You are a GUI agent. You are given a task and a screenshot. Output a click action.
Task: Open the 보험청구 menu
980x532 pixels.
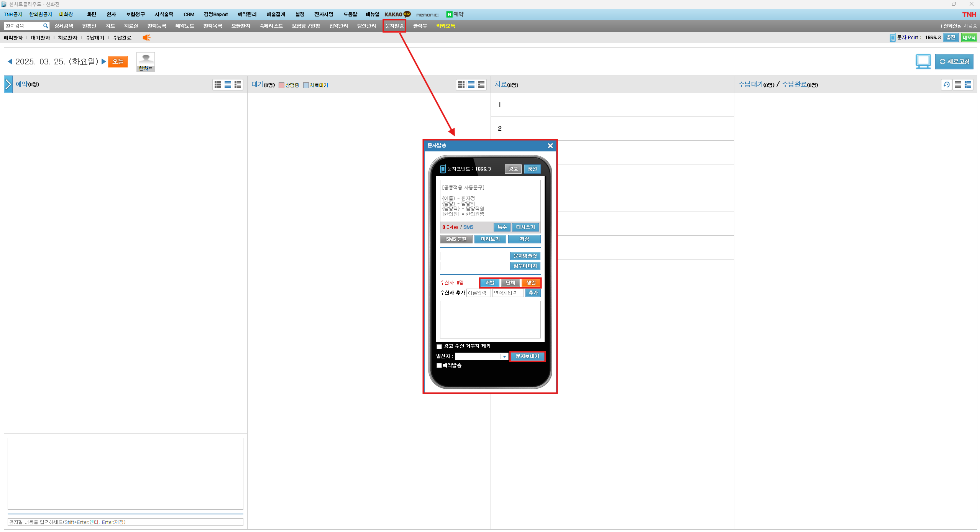[x=136, y=15]
